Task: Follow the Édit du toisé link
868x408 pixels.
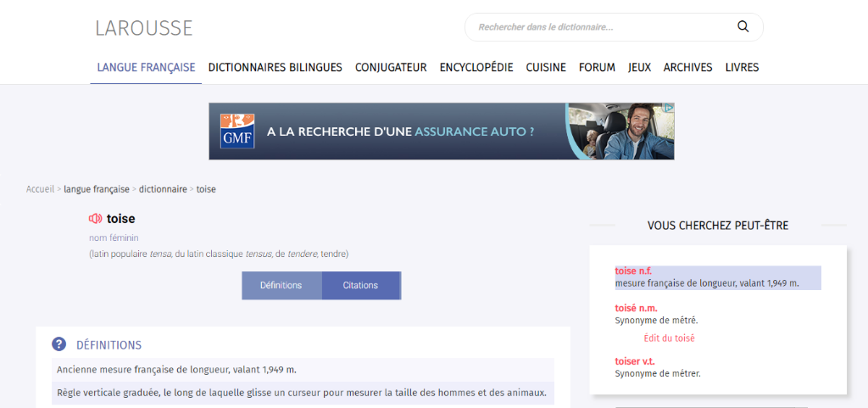Action: coord(669,338)
